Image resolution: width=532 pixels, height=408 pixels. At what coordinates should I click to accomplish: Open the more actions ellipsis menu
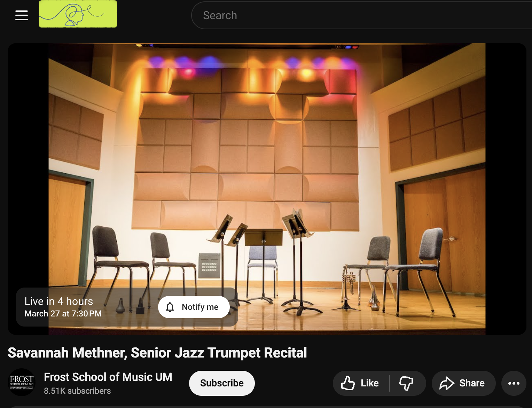click(x=514, y=383)
